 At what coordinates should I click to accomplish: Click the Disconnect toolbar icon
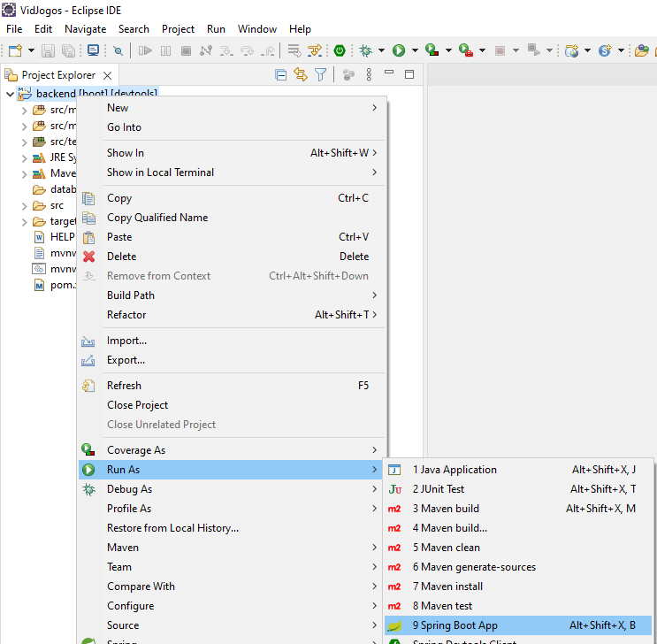[x=206, y=50]
